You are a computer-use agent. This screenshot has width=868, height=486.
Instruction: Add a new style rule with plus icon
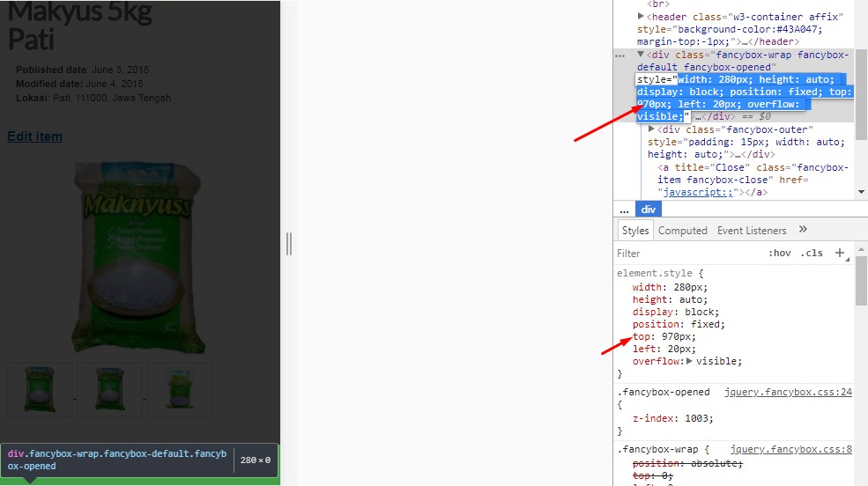click(840, 254)
